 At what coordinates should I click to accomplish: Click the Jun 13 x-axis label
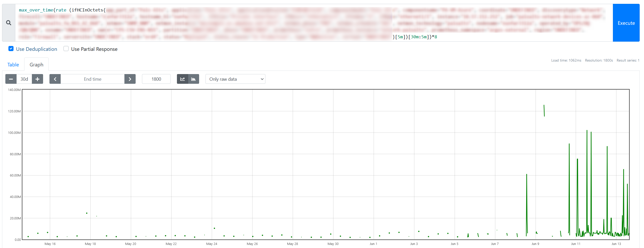616,244
